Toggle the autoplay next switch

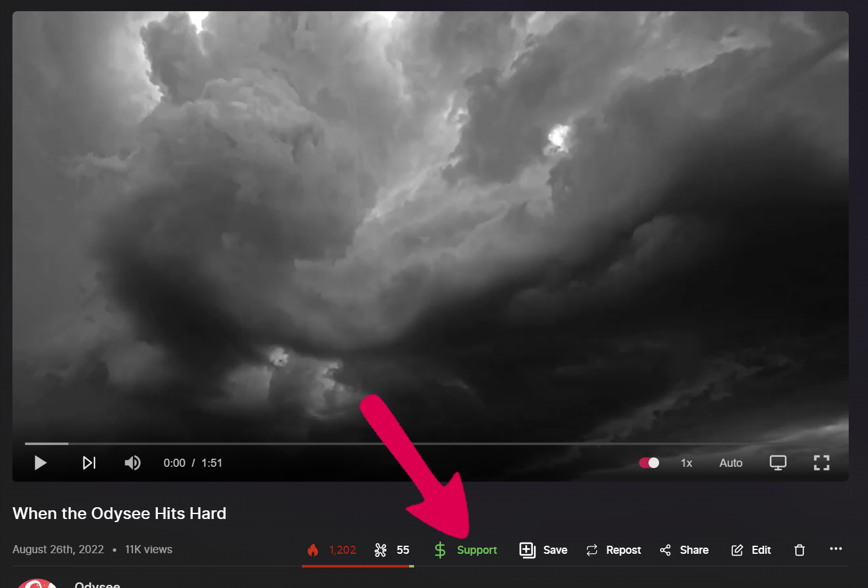pos(649,463)
